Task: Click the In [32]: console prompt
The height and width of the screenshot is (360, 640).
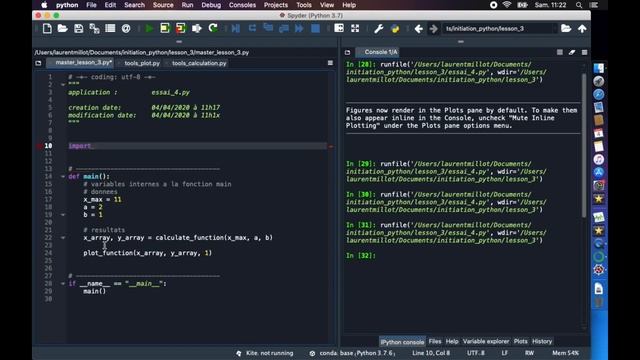Action: click(361, 256)
